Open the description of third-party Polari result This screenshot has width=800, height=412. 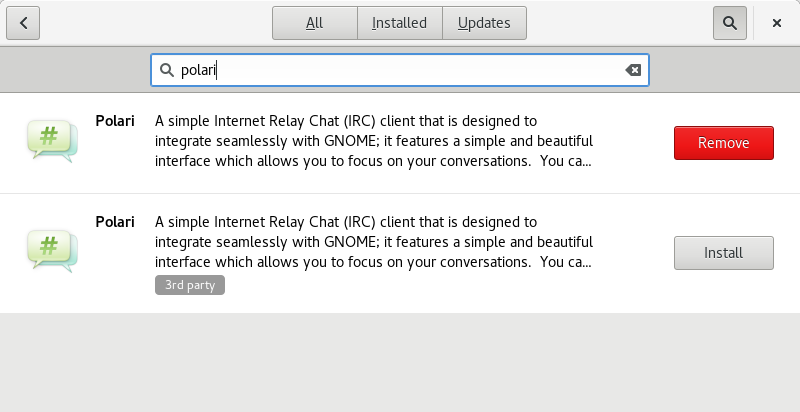point(374,242)
